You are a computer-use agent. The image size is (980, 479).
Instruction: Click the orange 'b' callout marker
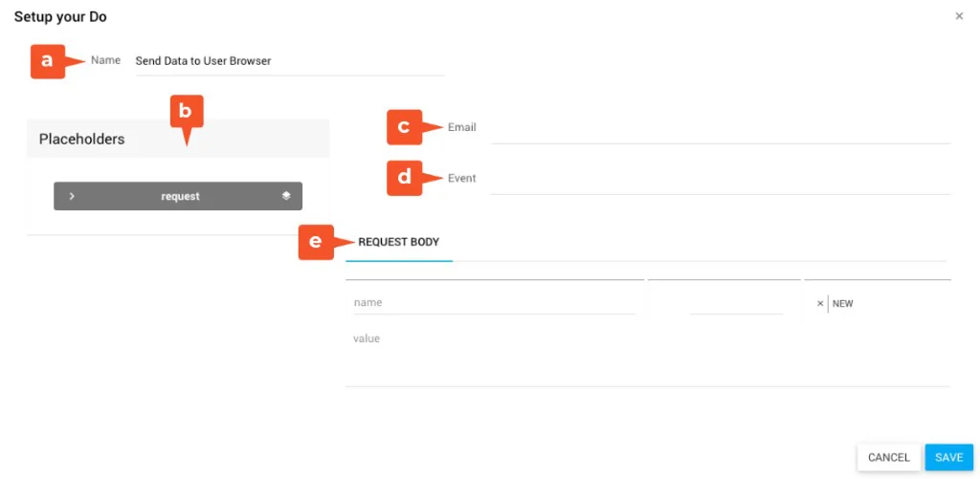[187, 112]
